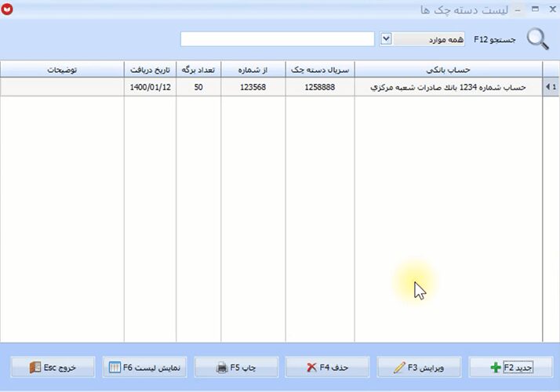This screenshot has height=392, width=560.
Task: Click the magnifying glass search icon
Action: click(x=537, y=39)
